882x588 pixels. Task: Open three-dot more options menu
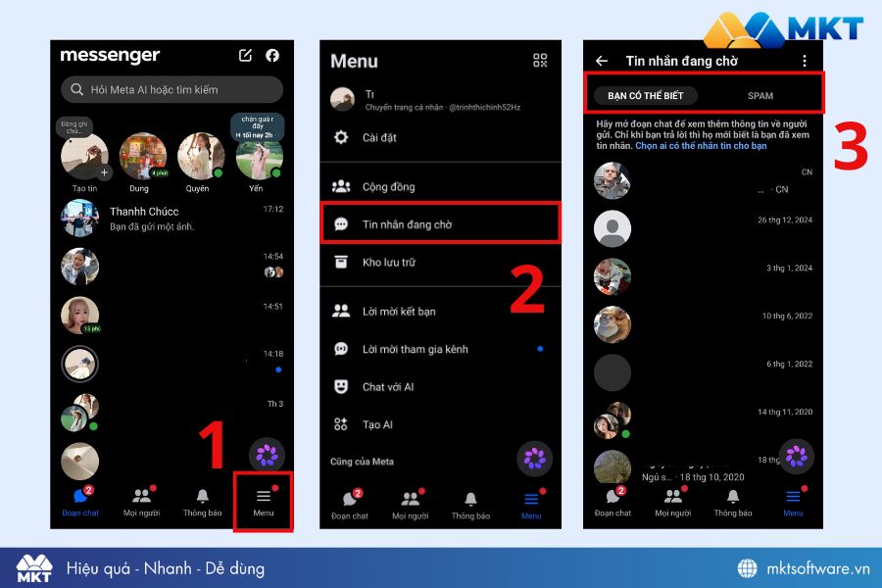(x=805, y=61)
